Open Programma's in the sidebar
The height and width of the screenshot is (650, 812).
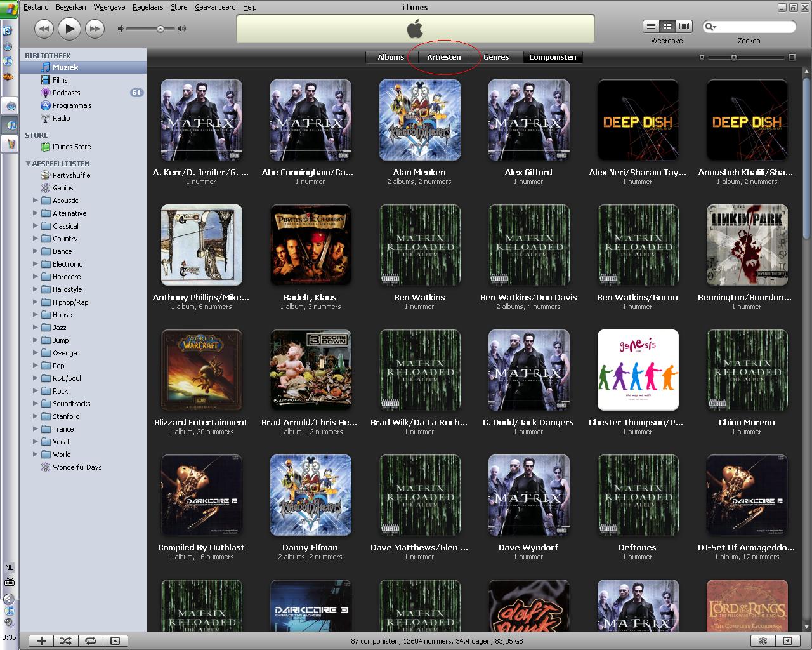click(83, 105)
